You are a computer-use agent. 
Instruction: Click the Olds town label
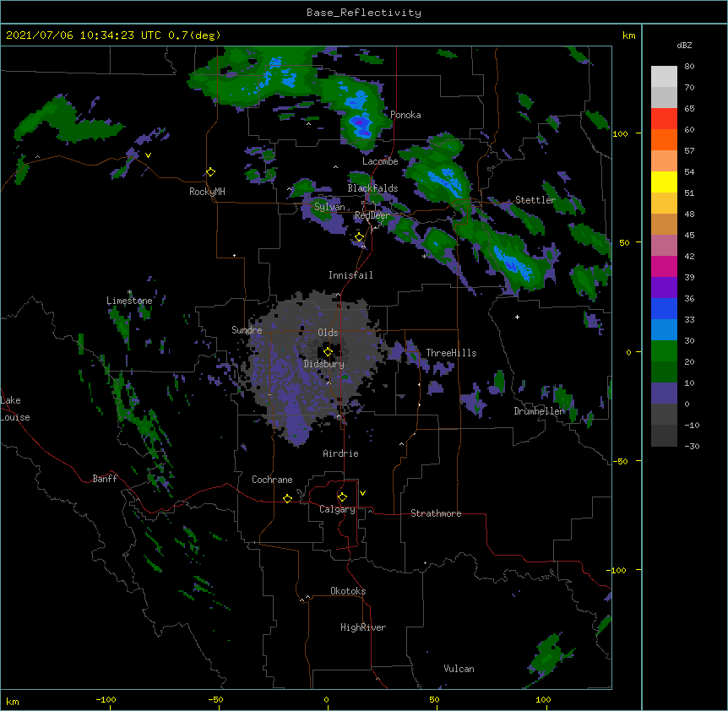click(x=328, y=333)
